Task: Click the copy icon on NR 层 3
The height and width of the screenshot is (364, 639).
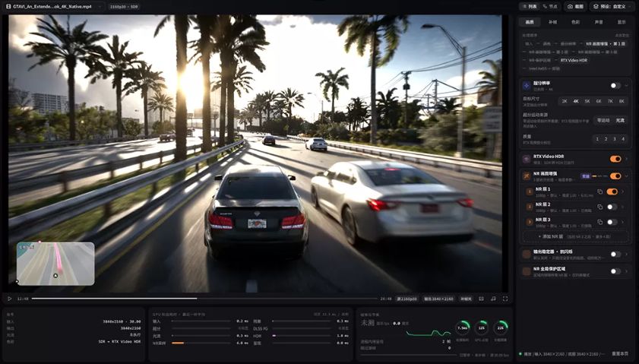Action: (x=600, y=222)
